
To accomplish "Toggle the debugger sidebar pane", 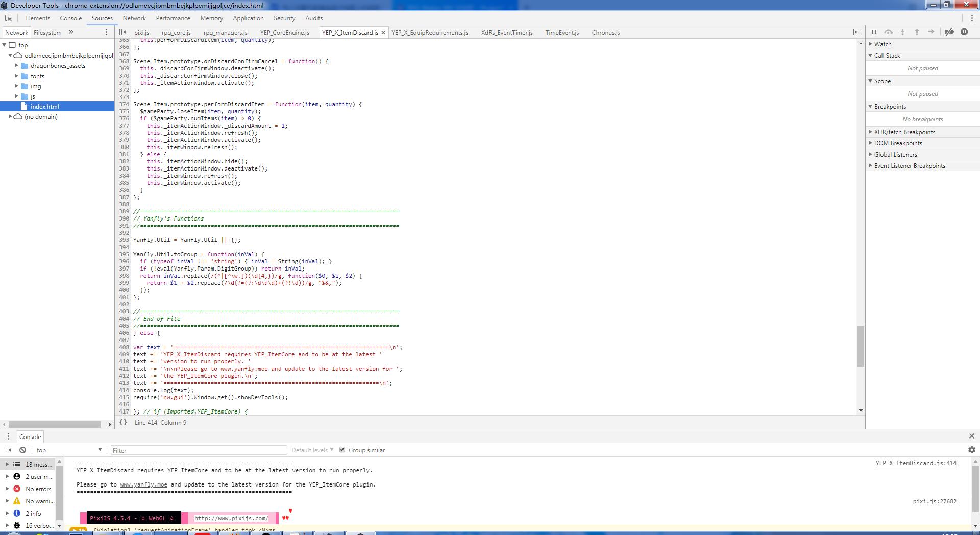I will [x=857, y=32].
